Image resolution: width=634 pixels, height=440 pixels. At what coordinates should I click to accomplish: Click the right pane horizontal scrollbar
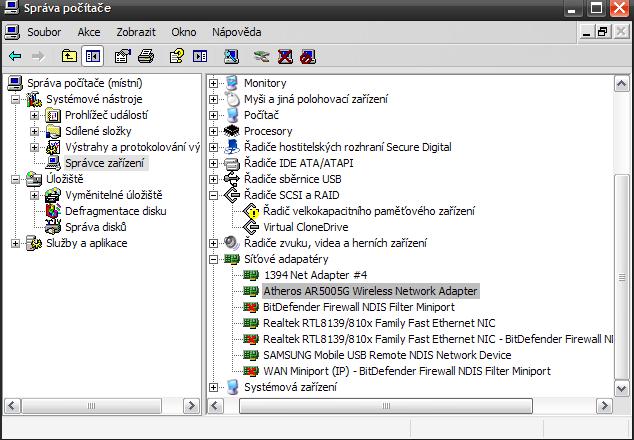pos(420,406)
